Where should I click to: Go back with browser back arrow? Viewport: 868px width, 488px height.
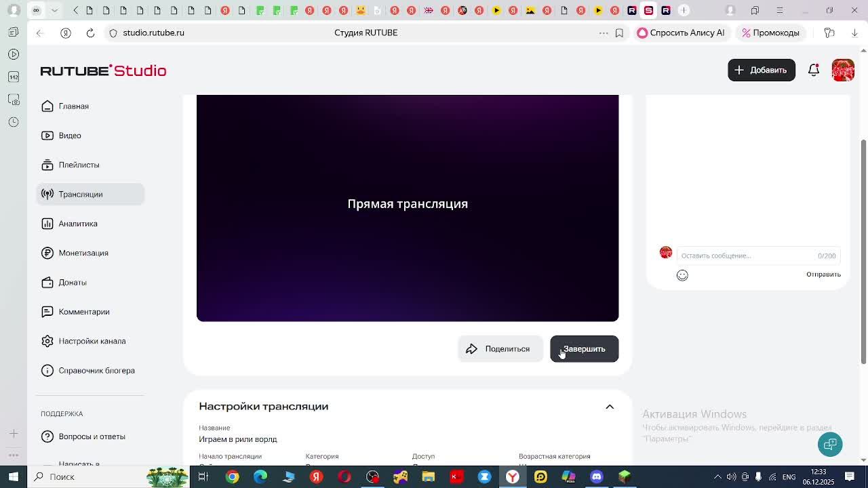click(39, 33)
